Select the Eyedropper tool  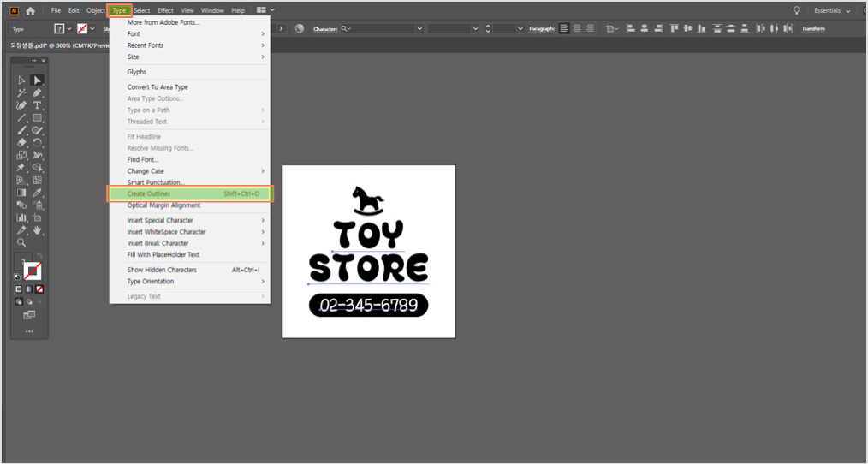[x=37, y=193]
